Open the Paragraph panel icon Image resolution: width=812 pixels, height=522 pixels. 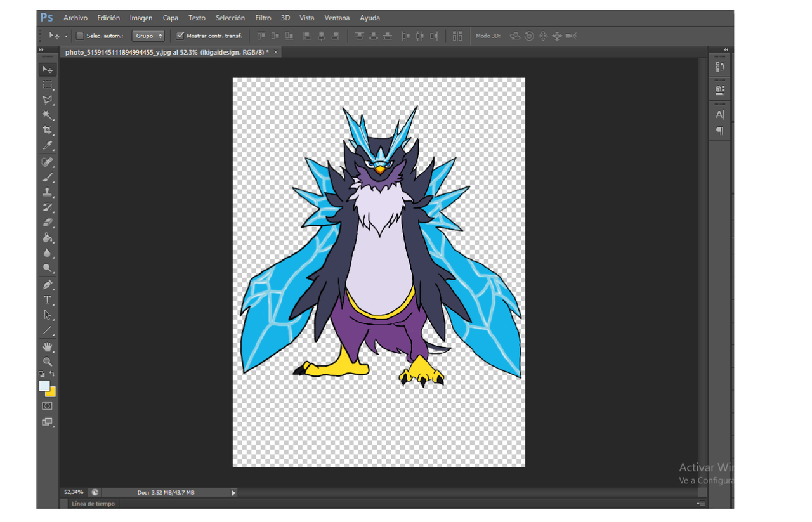[x=720, y=131]
